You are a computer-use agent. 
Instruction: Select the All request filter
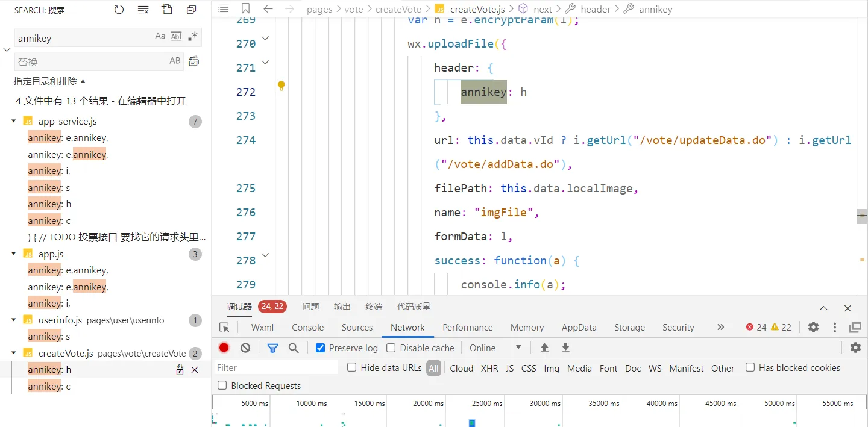[434, 368]
